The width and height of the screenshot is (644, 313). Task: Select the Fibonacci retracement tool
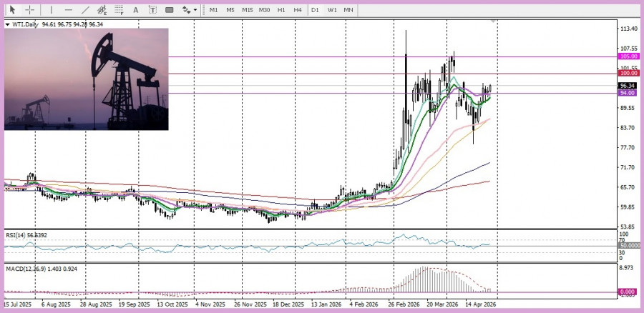[119, 10]
